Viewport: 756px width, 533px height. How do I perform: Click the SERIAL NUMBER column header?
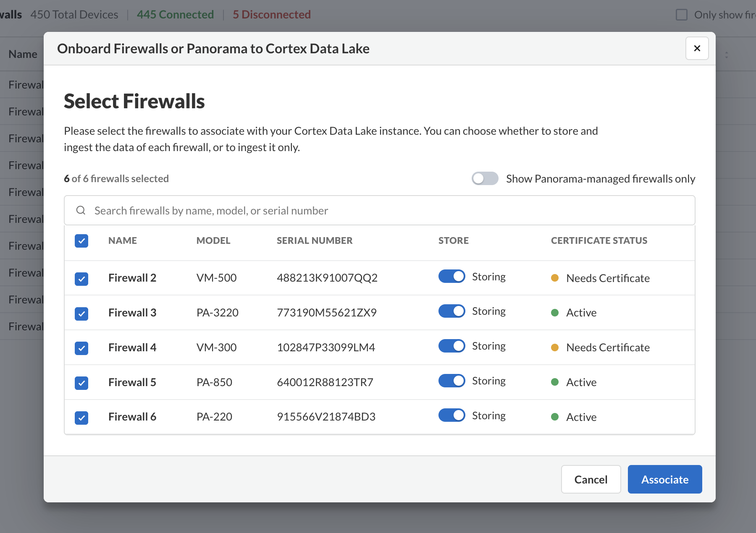point(315,240)
